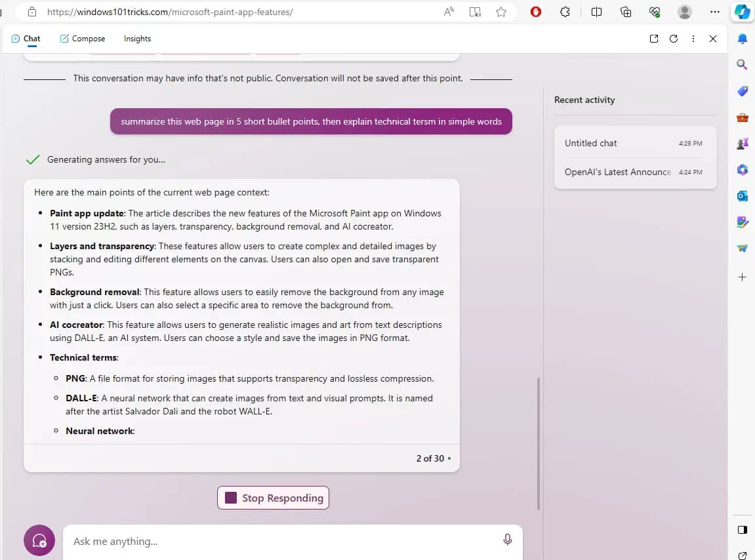Click the Copilot icon in the toolbar
Image resolution: width=755 pixels, height=560 pixels.
742,12
